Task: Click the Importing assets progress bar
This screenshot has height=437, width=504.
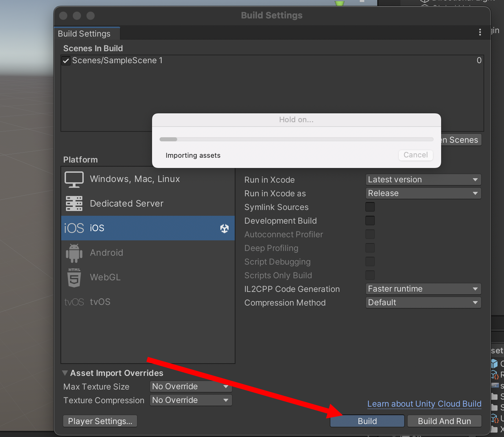Action: 296,139
